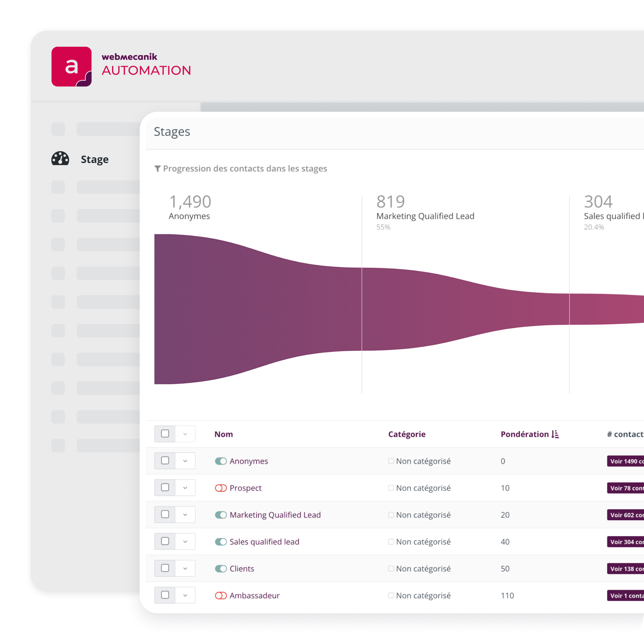The width and height of the screenshot is (644, 644).
Task: Select the Sales qualified lead row checkbox
Action: [165, 541]
